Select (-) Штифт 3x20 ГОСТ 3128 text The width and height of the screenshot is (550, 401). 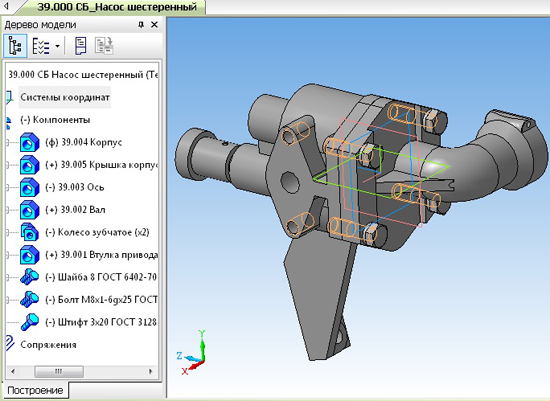click(x=101, y=322)
